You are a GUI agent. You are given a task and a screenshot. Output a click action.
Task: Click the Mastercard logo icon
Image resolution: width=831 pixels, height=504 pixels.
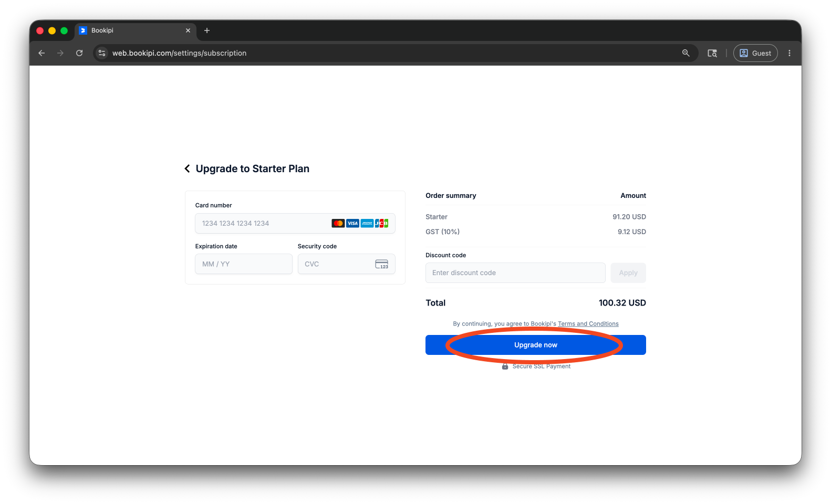click(x=338, y=223)
